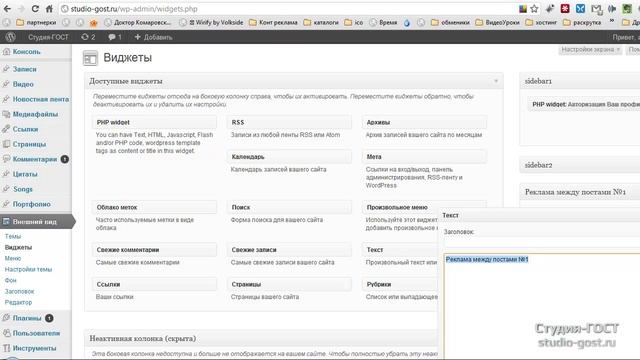Click the text widget content textarea
This screenshot has width=640, height=360.
[542, 306]
